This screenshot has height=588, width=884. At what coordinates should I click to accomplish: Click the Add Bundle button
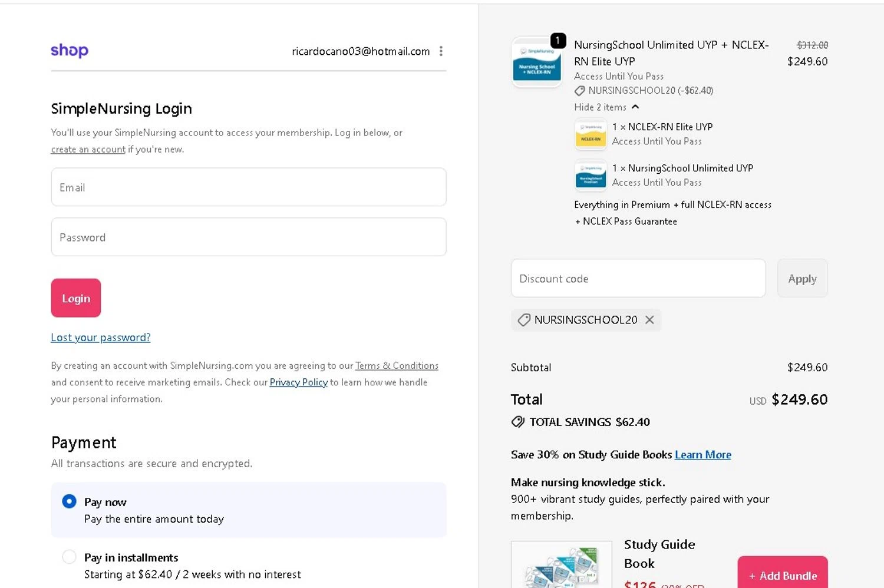(x=783, y=573)
